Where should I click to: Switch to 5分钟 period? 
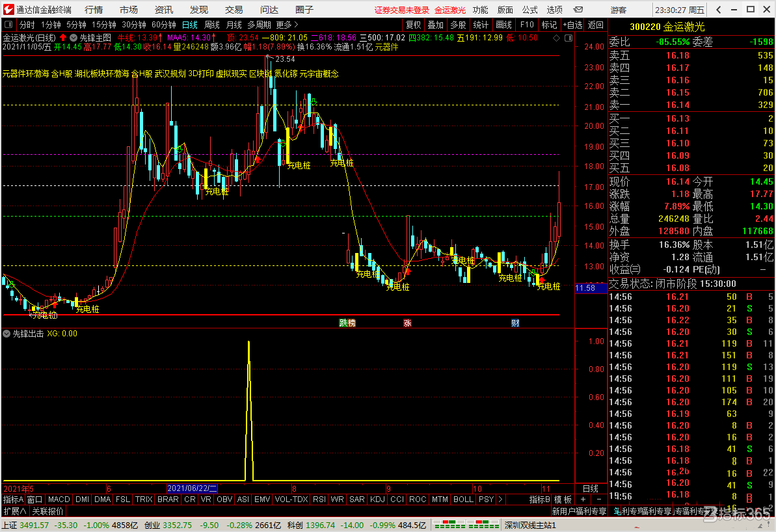coord(76,25)
